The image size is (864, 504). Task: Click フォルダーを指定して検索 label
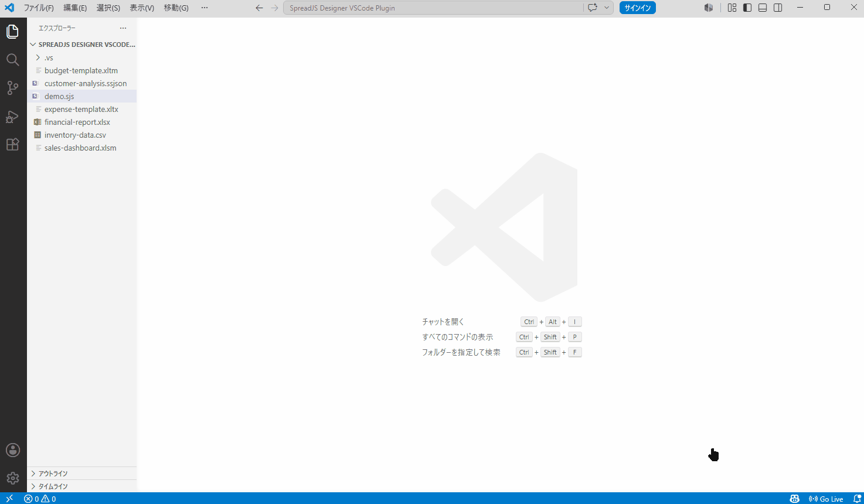coord(461,352)
